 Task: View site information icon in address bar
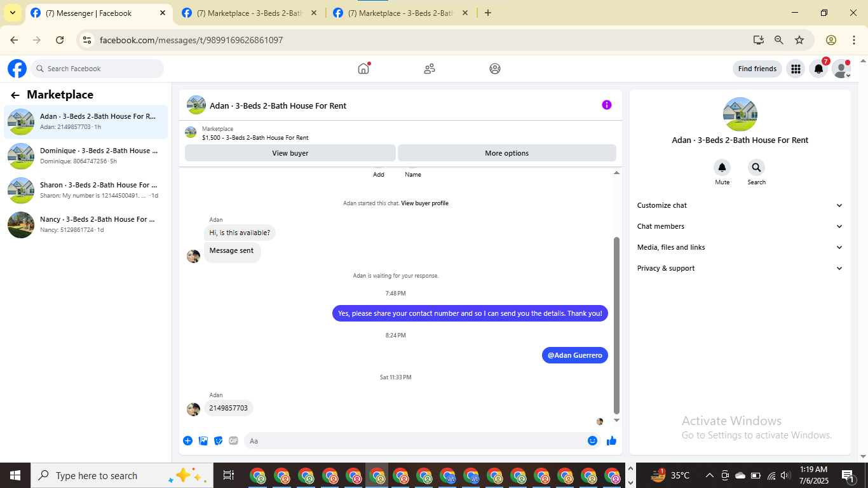[x=88, y=40]
